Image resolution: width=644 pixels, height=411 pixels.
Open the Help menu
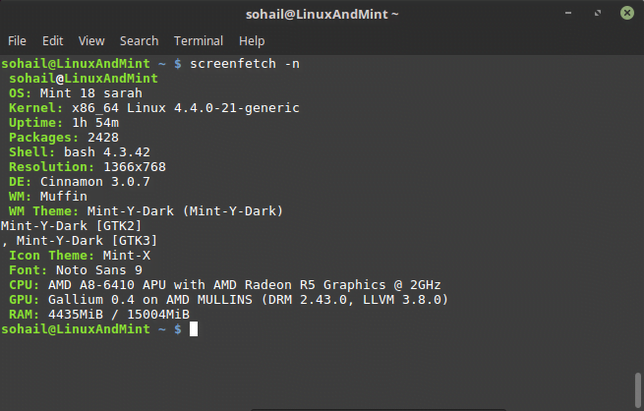[x=252, y=41]
